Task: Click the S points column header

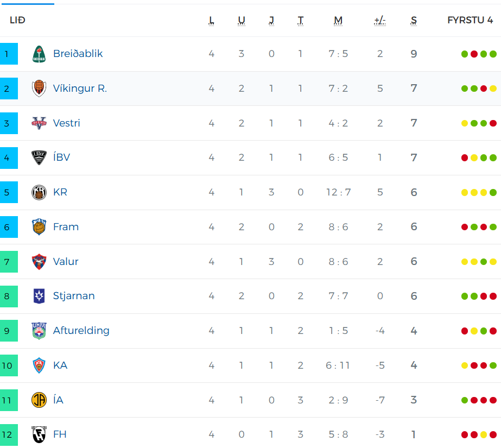Action: pyautogui.click(x=414, y=21)
